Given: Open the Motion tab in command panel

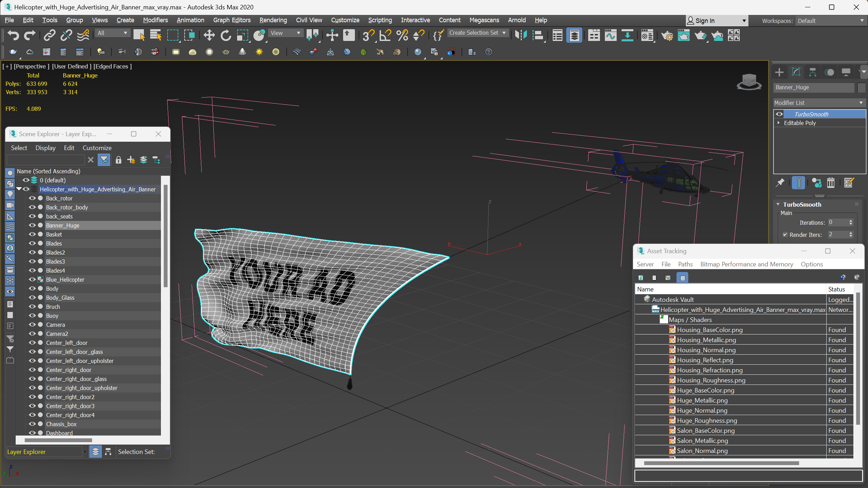Looking at the screenshot, I should [829, 72].
